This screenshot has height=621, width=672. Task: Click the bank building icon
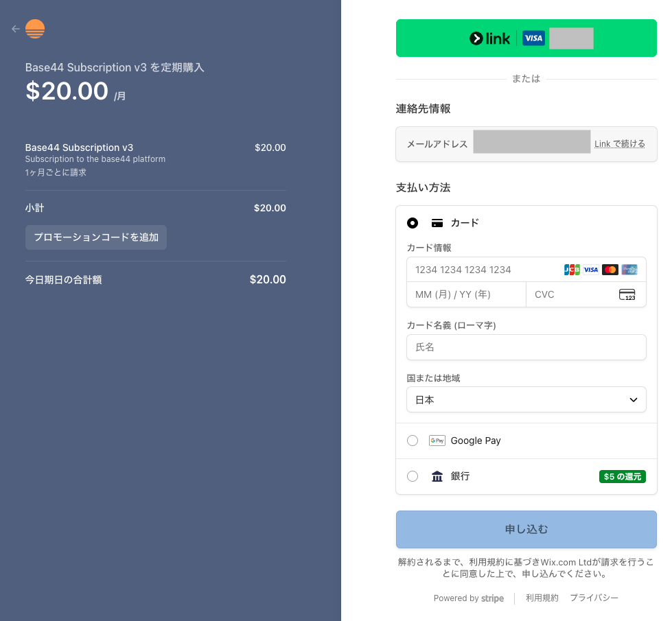click(437, 476)
